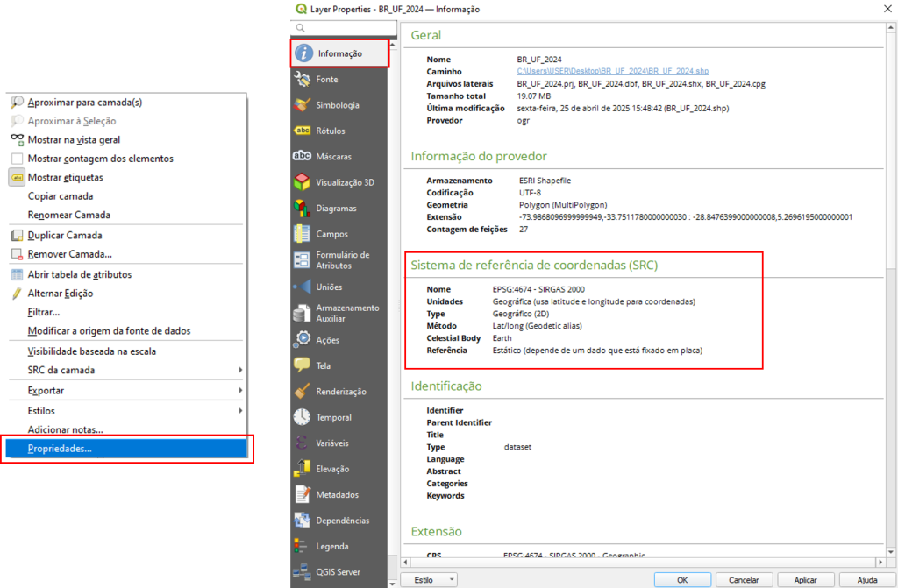The height and width of the screenshot is (588, 898).
Task: Expand the Exportar submenu arrow
Action: pyautogui.click(x=239, y=391)
